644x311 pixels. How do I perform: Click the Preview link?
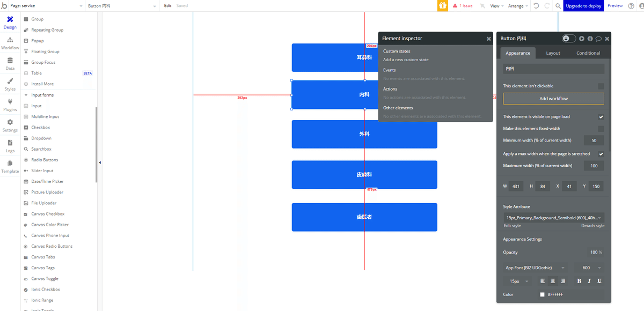point(615,5)
